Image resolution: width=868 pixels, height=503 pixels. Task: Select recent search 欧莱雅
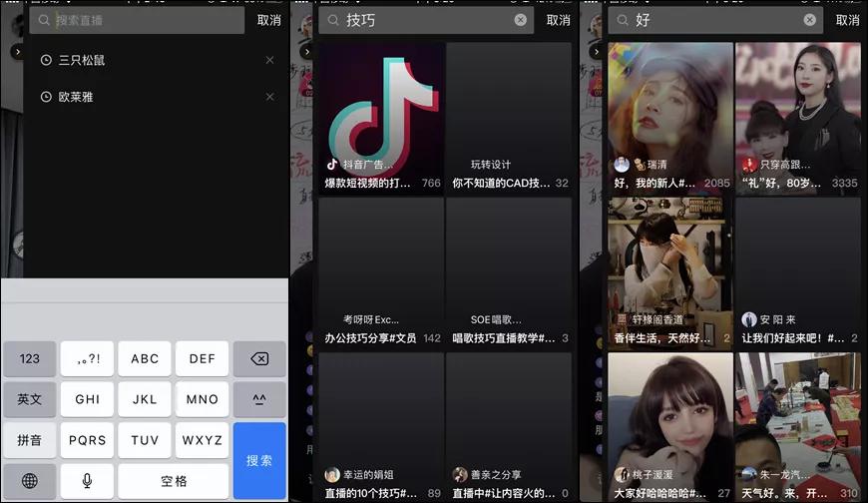click(x=76, y=97)
